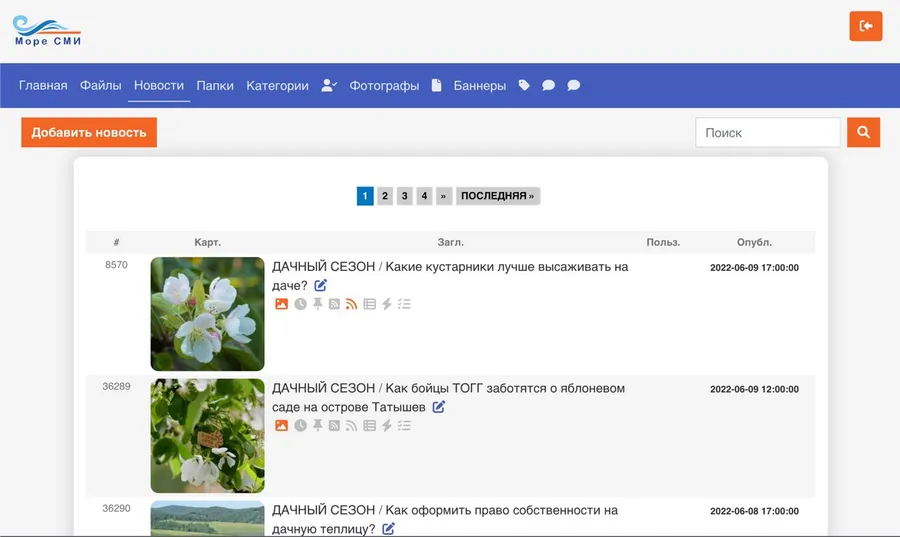Screen dimensions: 900x537
Task: Toggle pin icon in "Какие кустарники" row
Action: (x=317, y=304)
